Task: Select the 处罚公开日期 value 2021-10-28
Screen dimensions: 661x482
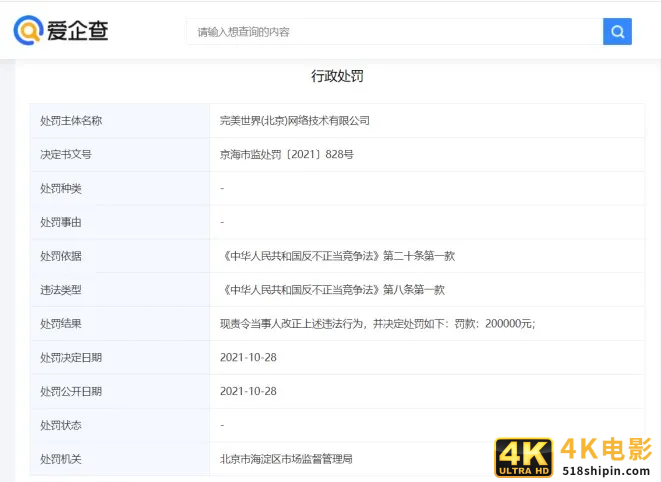Action: pos(248,391)
